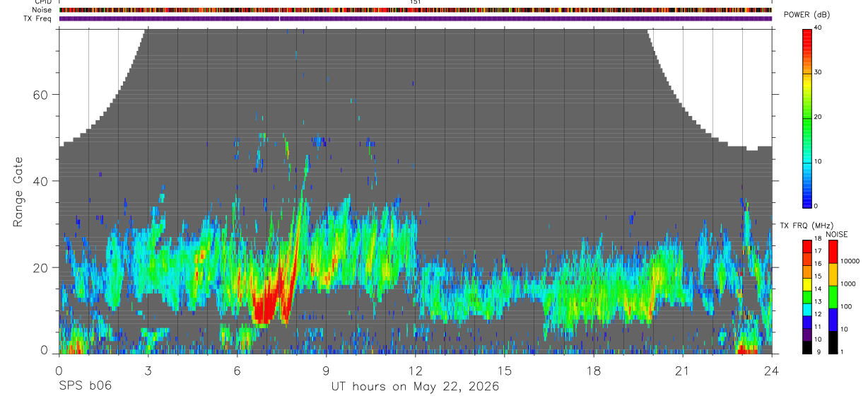
Task: Click the hour 12 tick label
Action: click(x=416, y=370)
